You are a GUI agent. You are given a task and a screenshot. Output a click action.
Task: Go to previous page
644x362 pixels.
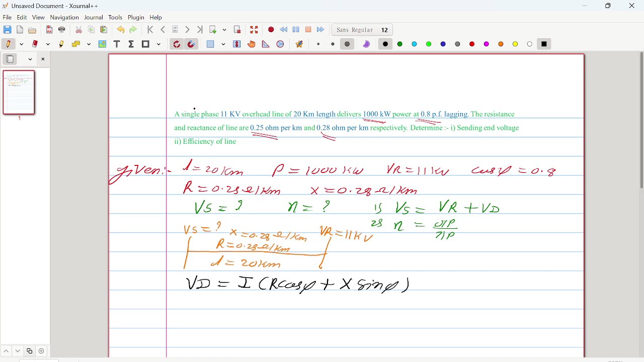(163, 30)
